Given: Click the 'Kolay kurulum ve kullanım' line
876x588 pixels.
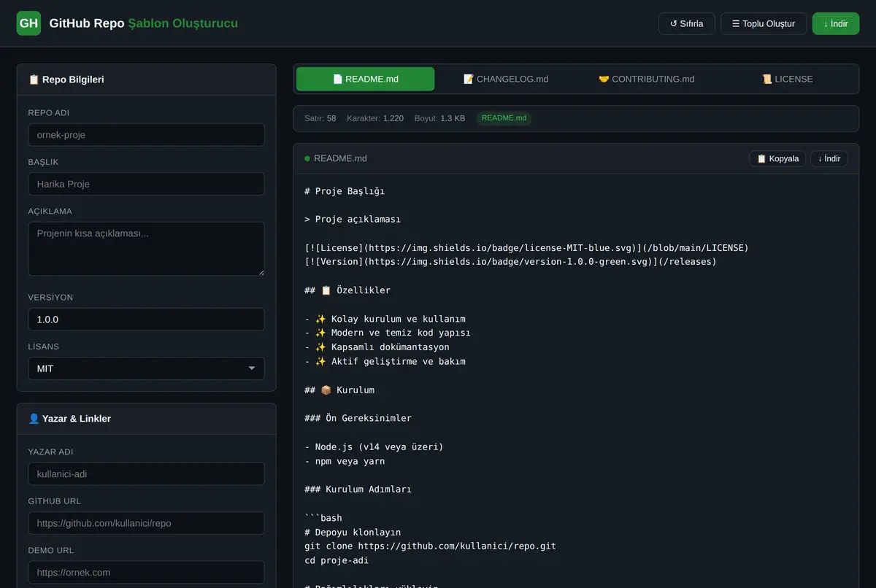Looking at the screenshot, I should tap(385, 319).
